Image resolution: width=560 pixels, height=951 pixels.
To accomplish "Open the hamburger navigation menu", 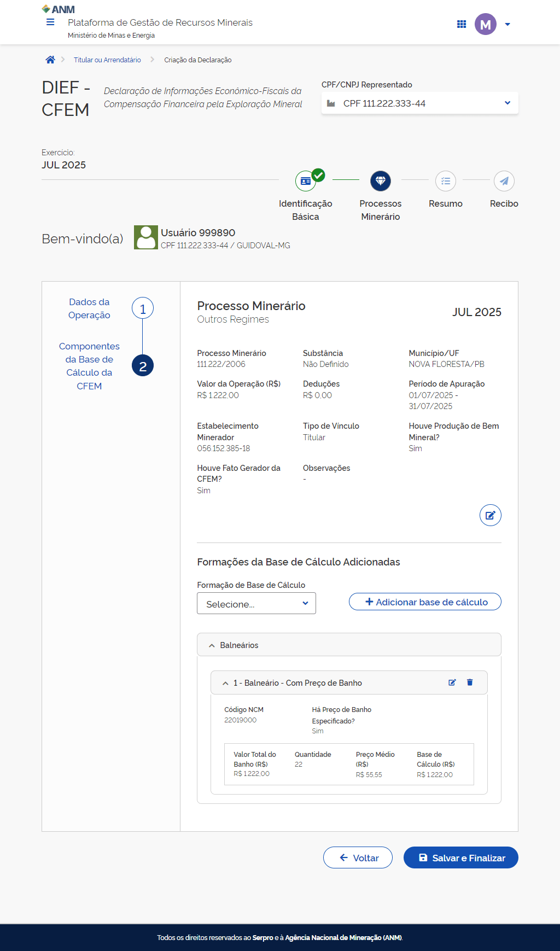I will click(50, 22).
